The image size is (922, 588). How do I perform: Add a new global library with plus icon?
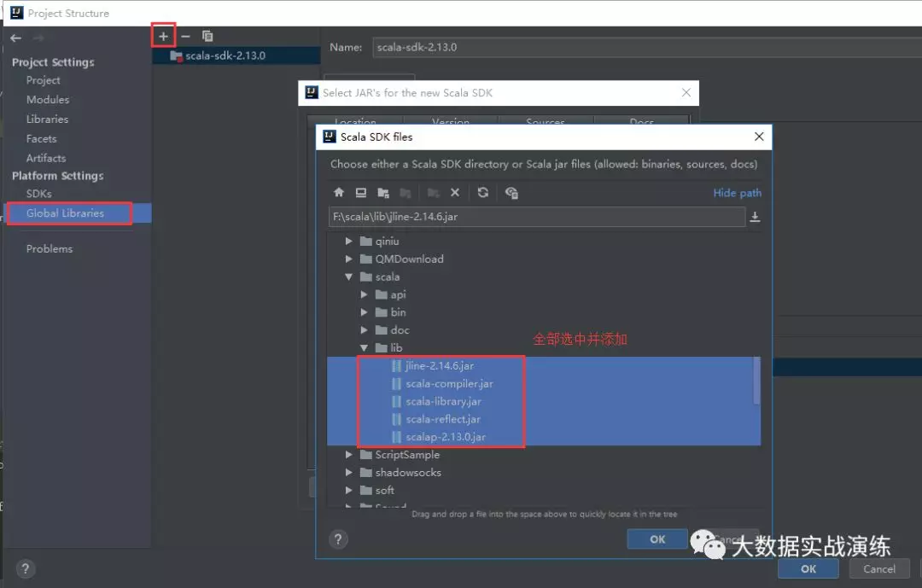point(163,37)
